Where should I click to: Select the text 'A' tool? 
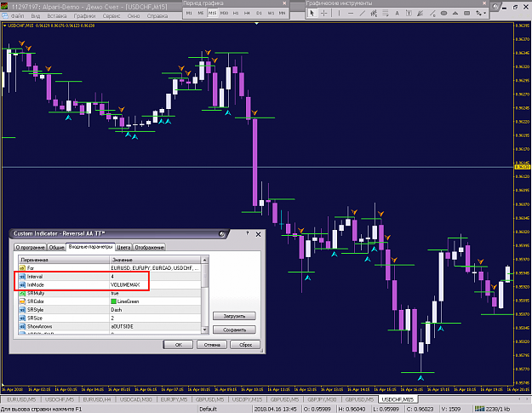pos(397,14)
